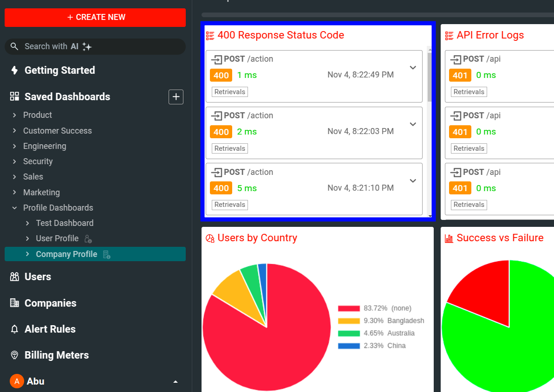Click the badge icon beside User Profile
The width and height of the screenshot is (554, 392).
[88, 238]
